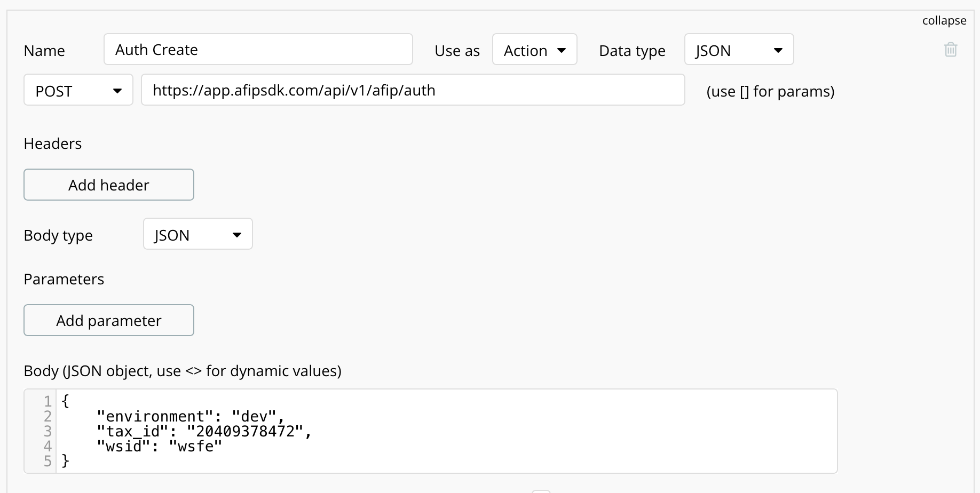Expand the Body type JSON dropdown
The height and width of the screenshot is (493, 980).
point(197,234)
